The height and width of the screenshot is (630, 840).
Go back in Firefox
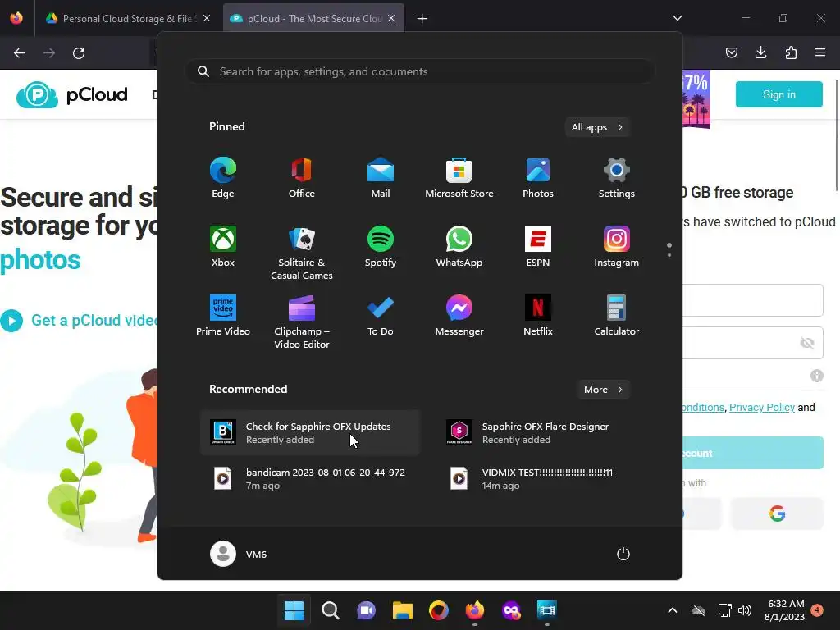pos(20,53)
